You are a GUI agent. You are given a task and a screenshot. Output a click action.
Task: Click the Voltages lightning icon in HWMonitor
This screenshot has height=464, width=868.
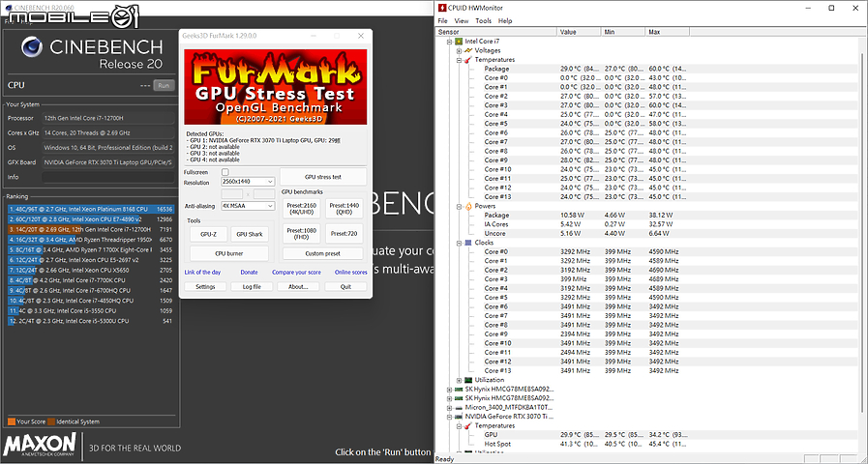pyautogui.click(x=468, y=50)
